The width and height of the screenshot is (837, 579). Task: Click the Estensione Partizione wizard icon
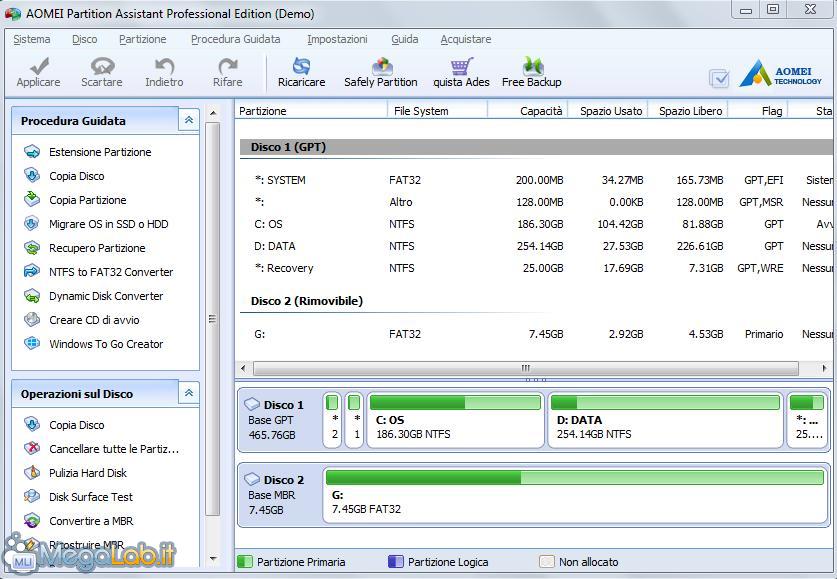(32, 152)
